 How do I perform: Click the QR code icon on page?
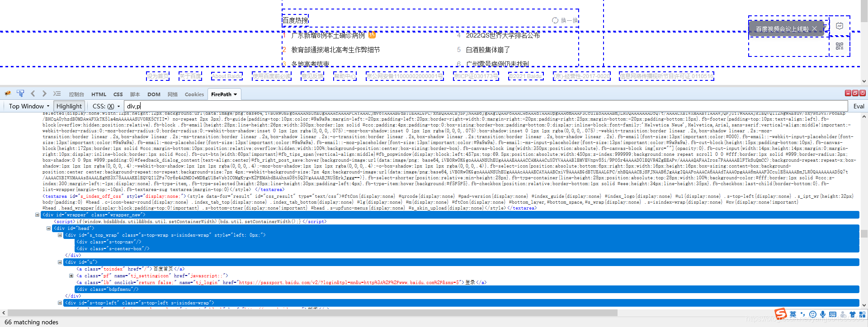(840, 46)
